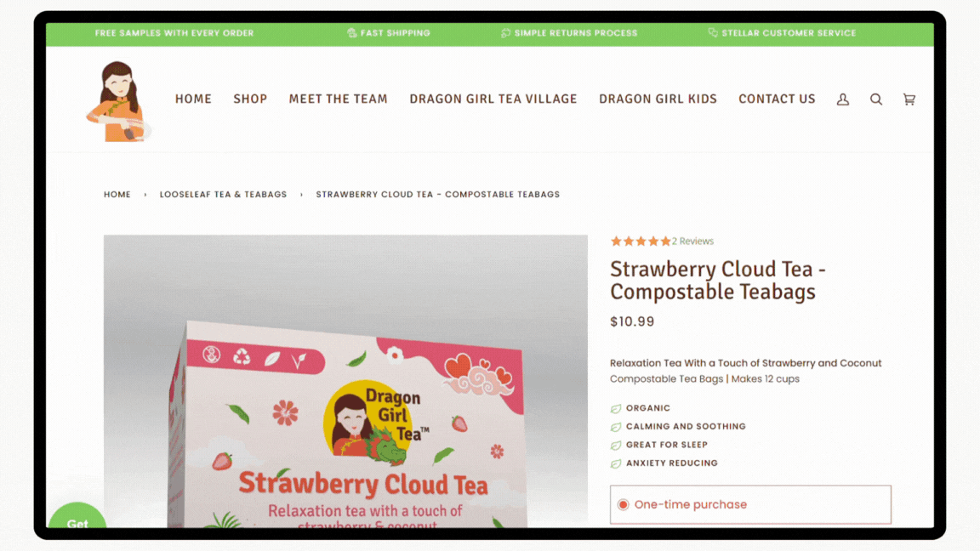
Task: Open the 2 Reviews link
Action: (x=692, y=241)
